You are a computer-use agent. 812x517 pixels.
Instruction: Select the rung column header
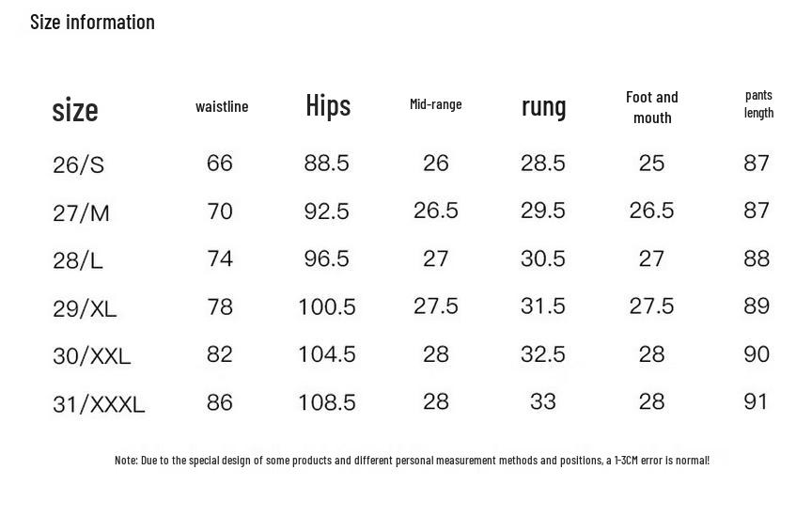coord(543,107)
